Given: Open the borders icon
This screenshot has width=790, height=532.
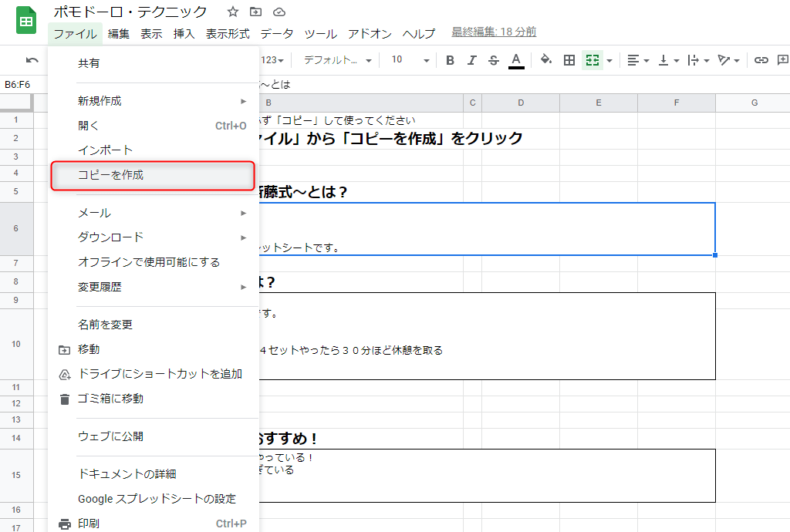Looking at the screenshot, I should pyautogui.click(x=569, y=59).
